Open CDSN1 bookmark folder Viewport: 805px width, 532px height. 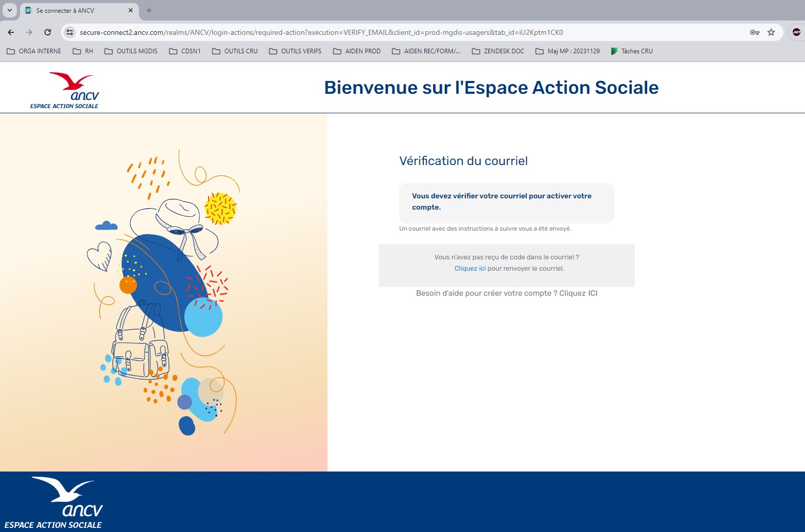tap(185, 51)
